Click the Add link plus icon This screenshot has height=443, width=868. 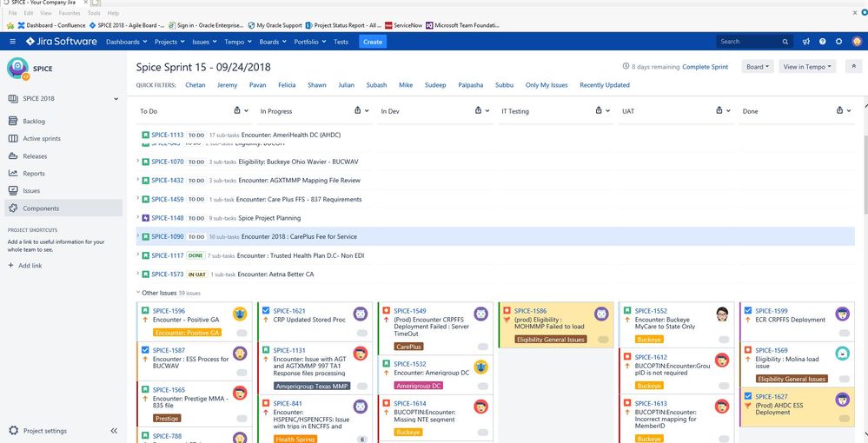point(10,265)
